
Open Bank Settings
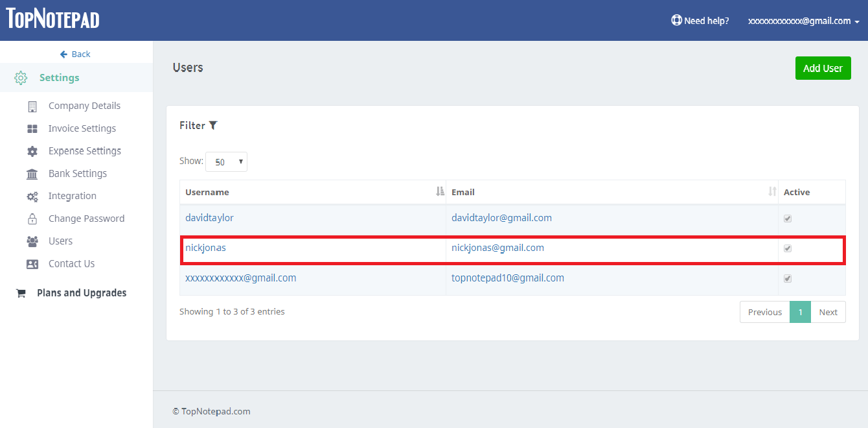[x=78, y=173]
